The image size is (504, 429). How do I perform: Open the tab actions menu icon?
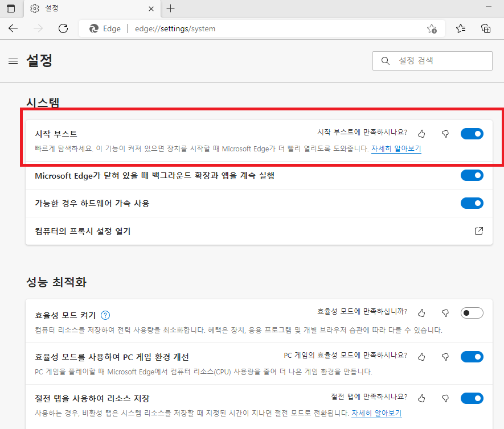tap(11, 9)
